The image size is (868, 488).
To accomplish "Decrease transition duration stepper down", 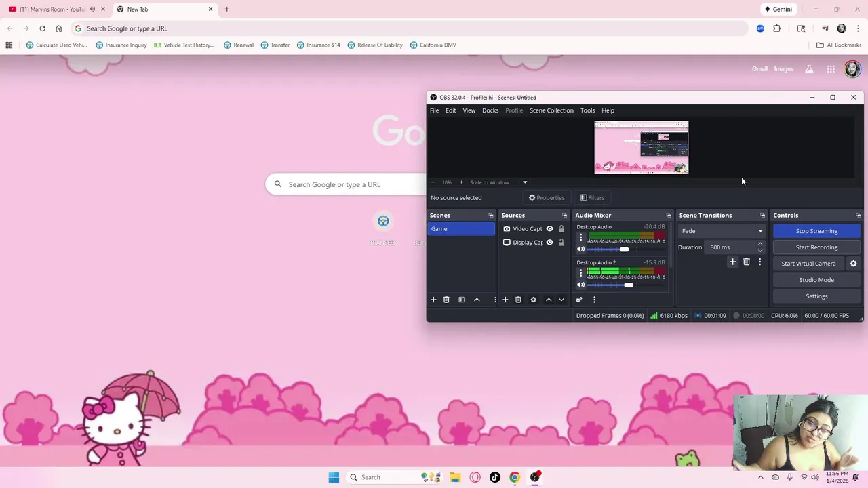I will point(759,251).
